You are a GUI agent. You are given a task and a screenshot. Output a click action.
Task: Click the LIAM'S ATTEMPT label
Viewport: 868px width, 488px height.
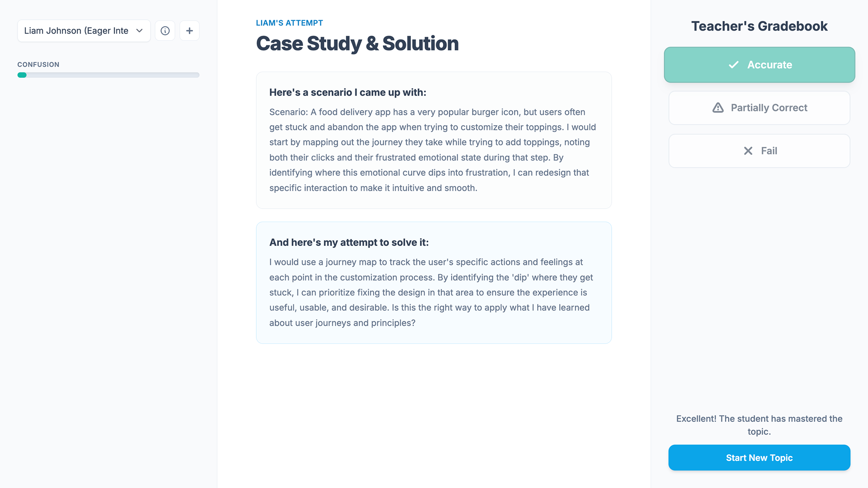click(x=289, y=23)
